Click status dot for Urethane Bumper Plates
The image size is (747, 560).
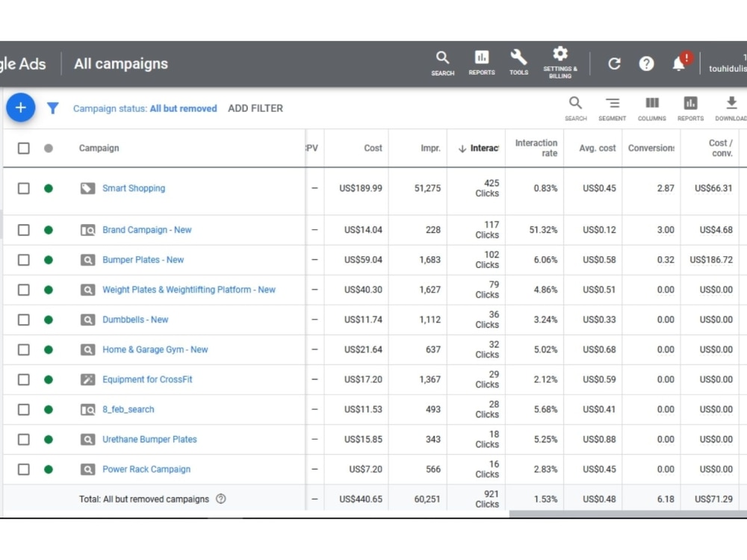coord(48,440)
